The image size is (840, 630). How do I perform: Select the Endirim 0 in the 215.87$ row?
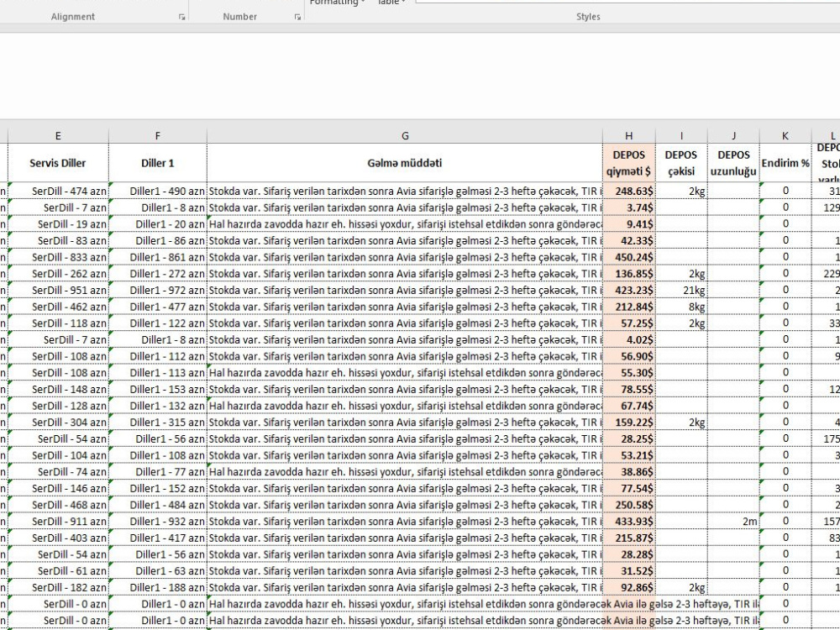tap(785, 538)
